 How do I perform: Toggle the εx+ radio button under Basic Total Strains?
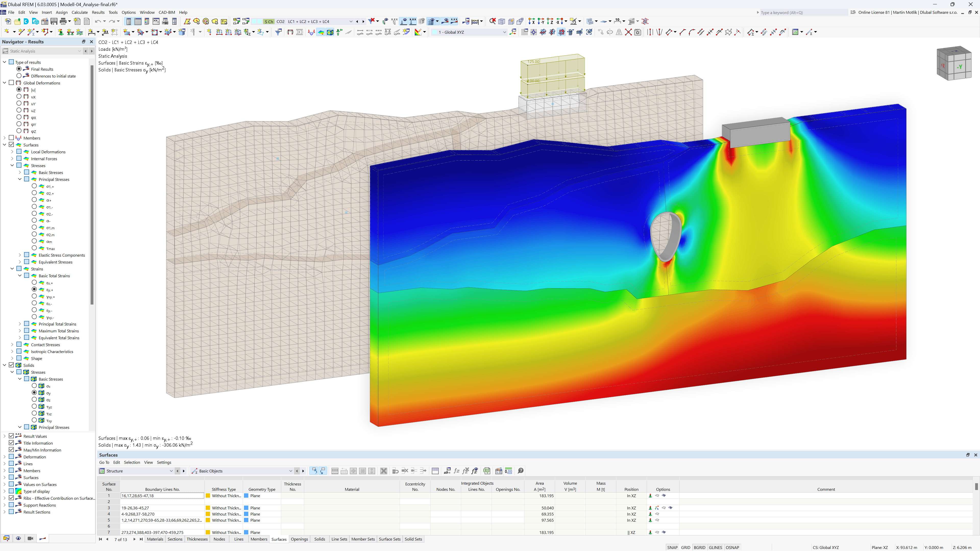(34, 283)
